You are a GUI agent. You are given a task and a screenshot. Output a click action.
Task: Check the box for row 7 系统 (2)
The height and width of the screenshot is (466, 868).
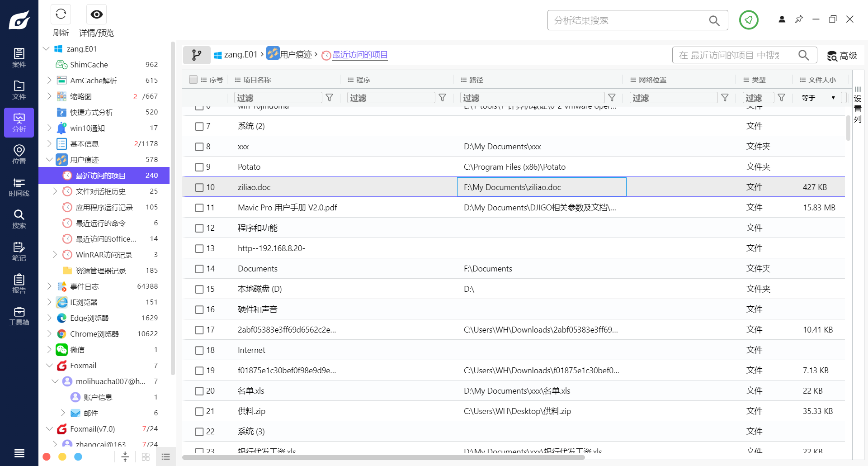(x=199, y=126)
